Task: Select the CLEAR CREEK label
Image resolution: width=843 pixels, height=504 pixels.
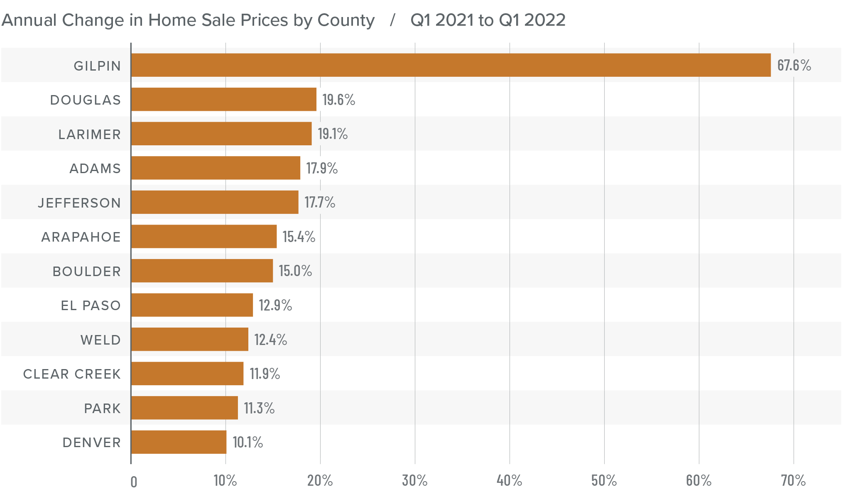Action: 72,374
